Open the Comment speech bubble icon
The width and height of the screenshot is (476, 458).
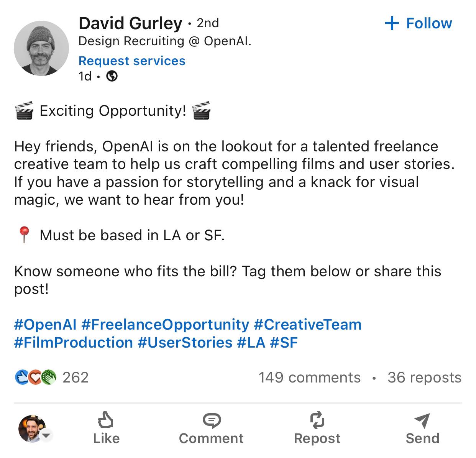211,420
